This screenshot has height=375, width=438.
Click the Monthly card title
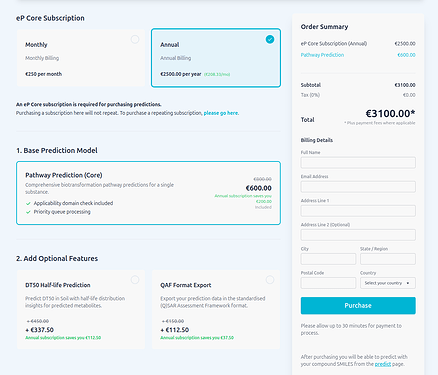pyautogui.click(x=36, y=45)
